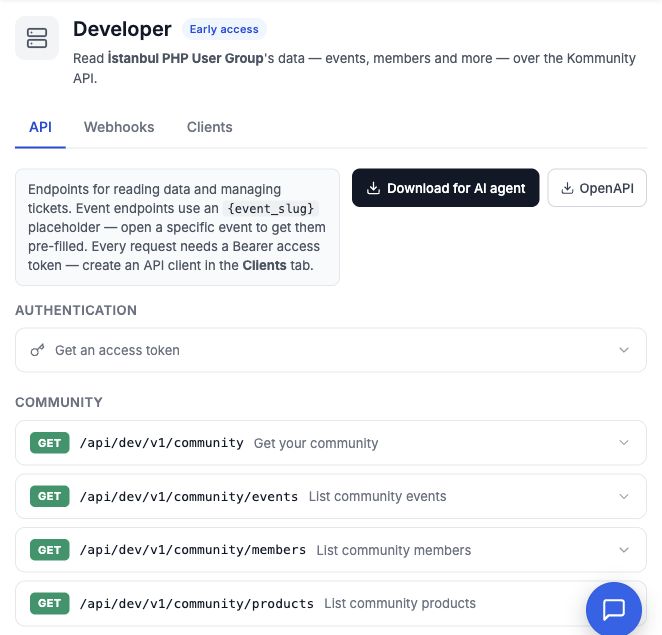This screenshot has width=662, height=635.
Task: Click the /api/dev/v1/community/events path
Action: (189, 497)
